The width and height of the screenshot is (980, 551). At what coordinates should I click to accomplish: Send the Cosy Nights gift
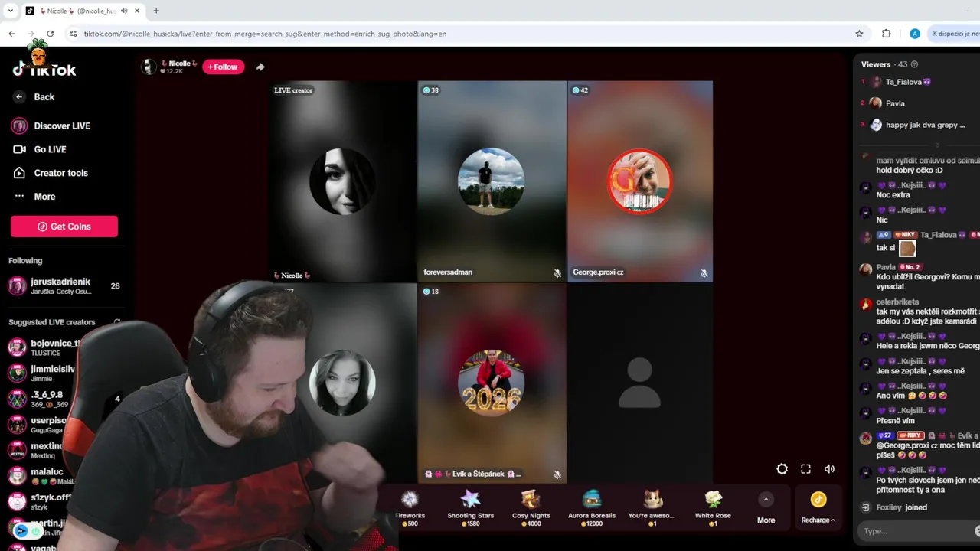531,507
